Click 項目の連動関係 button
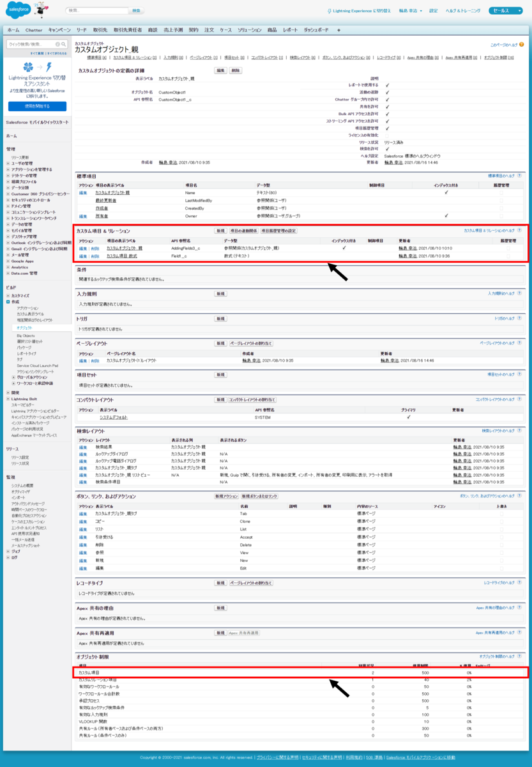The height and width of the screenshot is (767, 532). pyautogui.click(x=243, y=230)
